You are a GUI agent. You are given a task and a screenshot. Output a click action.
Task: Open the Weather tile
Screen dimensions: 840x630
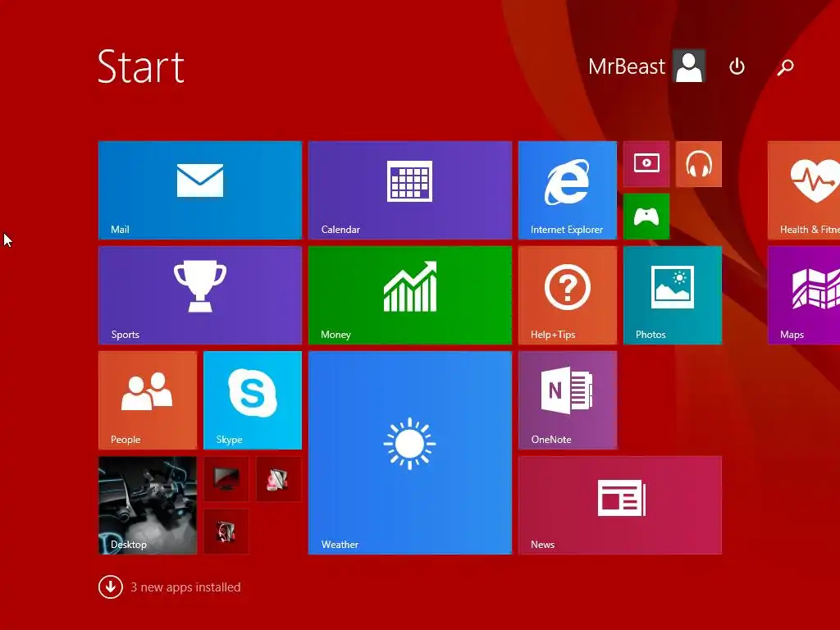pos(410,453)
